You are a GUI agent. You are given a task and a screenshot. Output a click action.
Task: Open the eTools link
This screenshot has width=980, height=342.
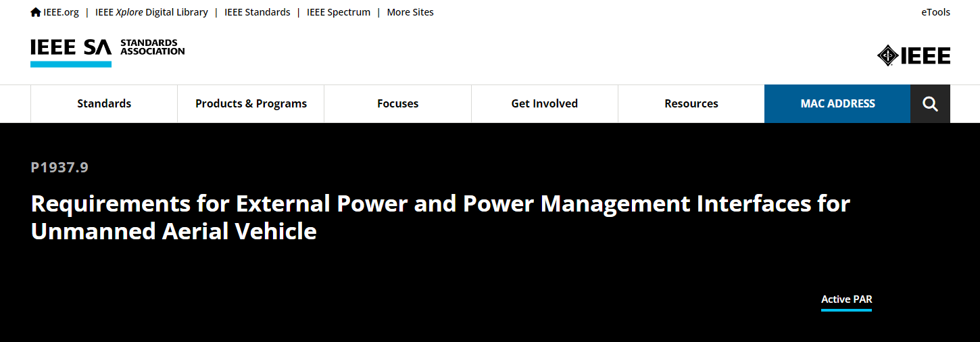coord(935,12)
